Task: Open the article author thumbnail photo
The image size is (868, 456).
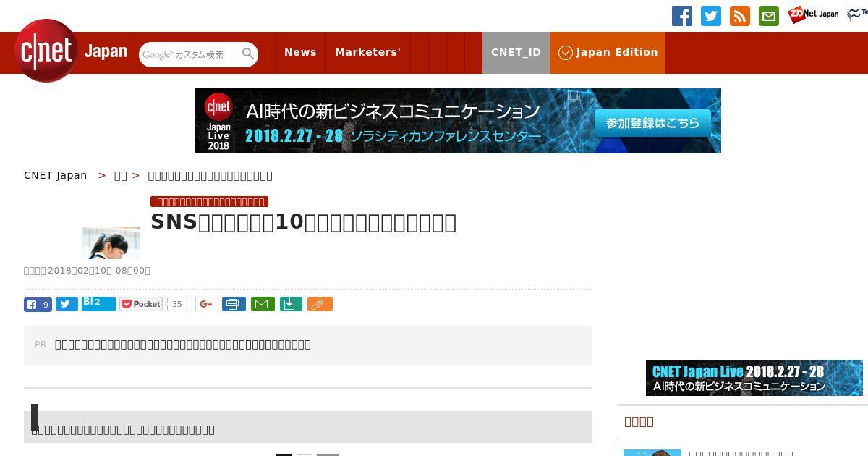Action: click(x=111, y=242)
